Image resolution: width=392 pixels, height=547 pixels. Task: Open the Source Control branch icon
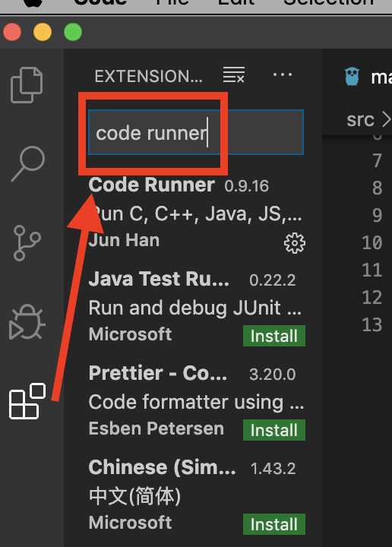[x=27, y=243]
